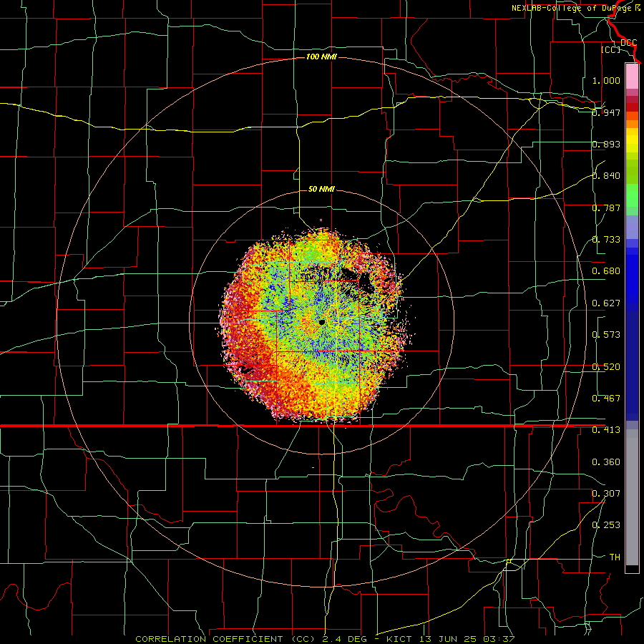
Task: Click the 0.573 scale value
Action: point(606,335)
